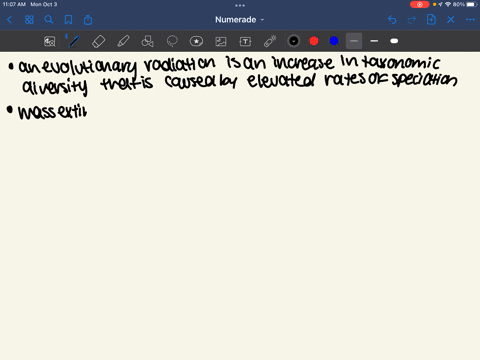Bookmark the current page
The image size is (480, 360).
click(x=68, y=20)
